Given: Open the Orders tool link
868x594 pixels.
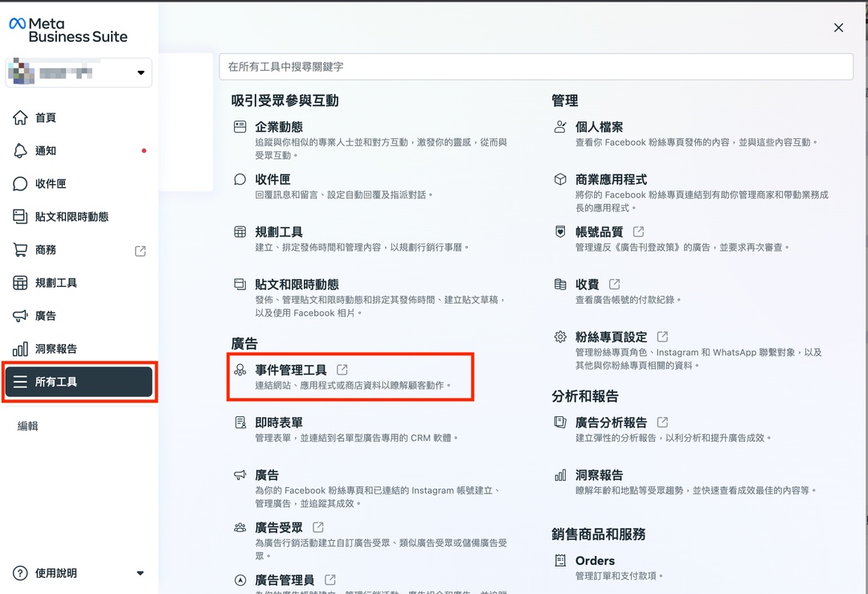Looking at the screenshot, I should (x=595, y=561).
